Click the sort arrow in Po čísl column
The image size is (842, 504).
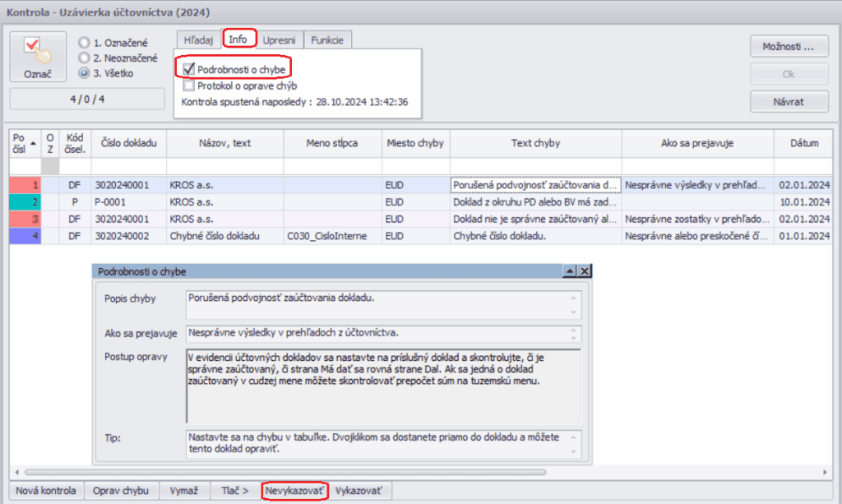[x=33, y=140]
